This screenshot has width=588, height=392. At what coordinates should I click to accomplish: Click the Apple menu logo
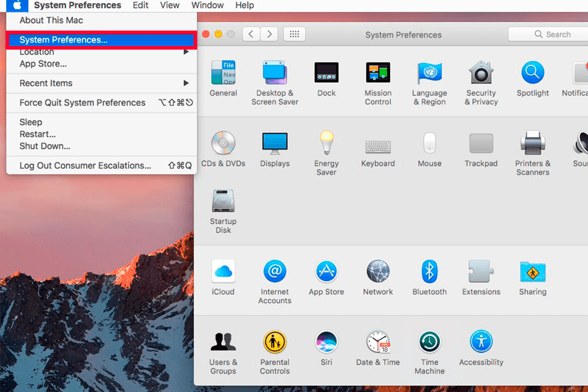[17, 6]
